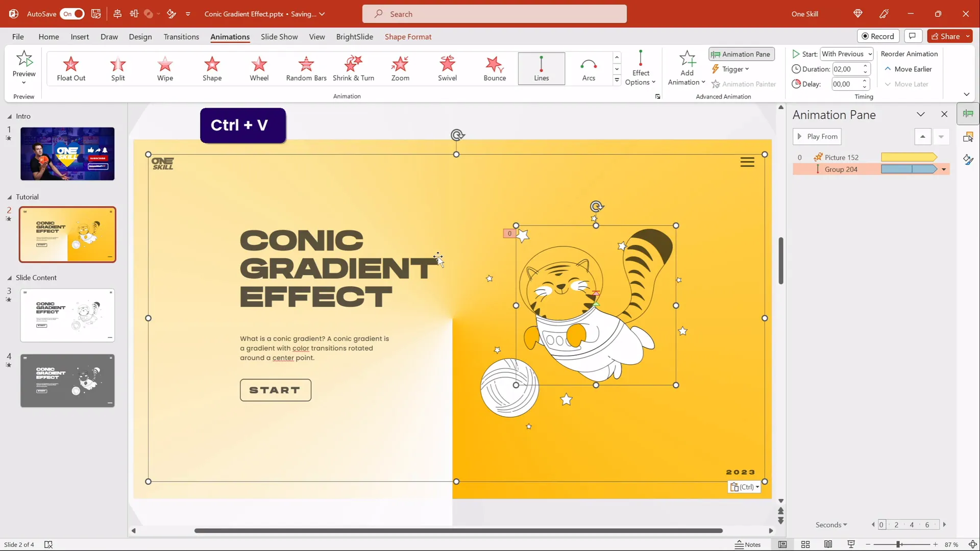The height and width of the screenshot is (551, 980).
Task: Click Move Earlier to reorder animation
Action: [908, 69]
